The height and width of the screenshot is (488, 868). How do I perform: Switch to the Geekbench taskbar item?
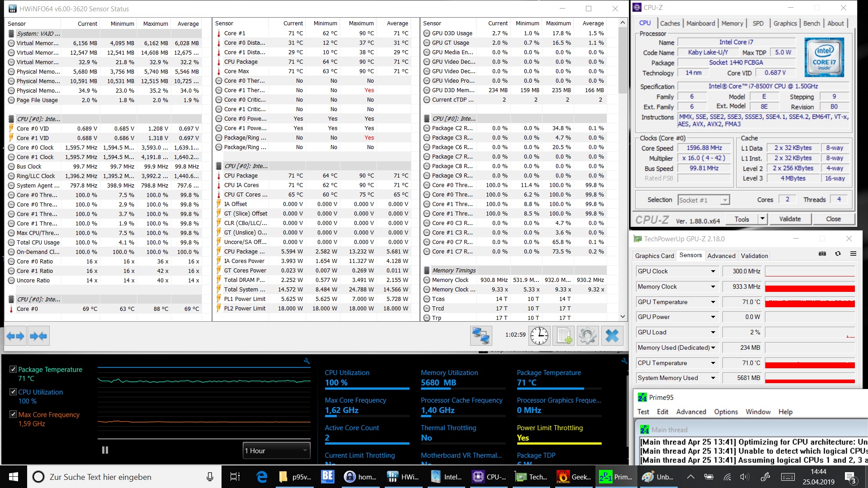[575, 477]
